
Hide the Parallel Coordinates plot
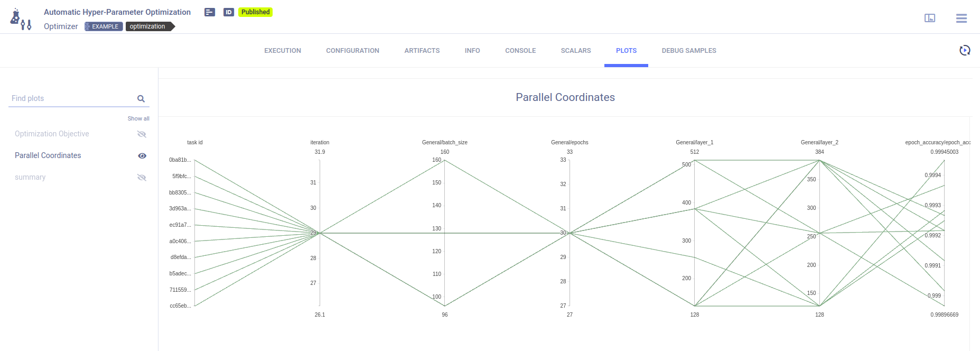[142, 155]
